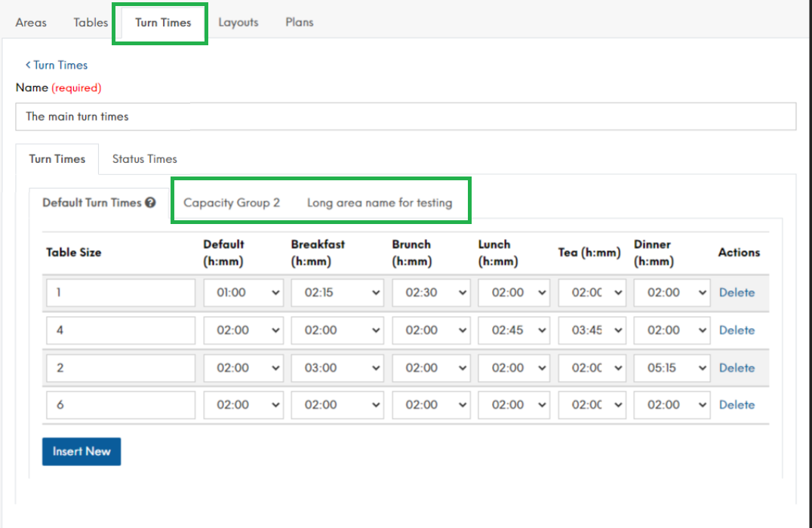Viewport: 812px width, 528px height.
Task: Open the Areas tab
Action: tap(31, 23)
